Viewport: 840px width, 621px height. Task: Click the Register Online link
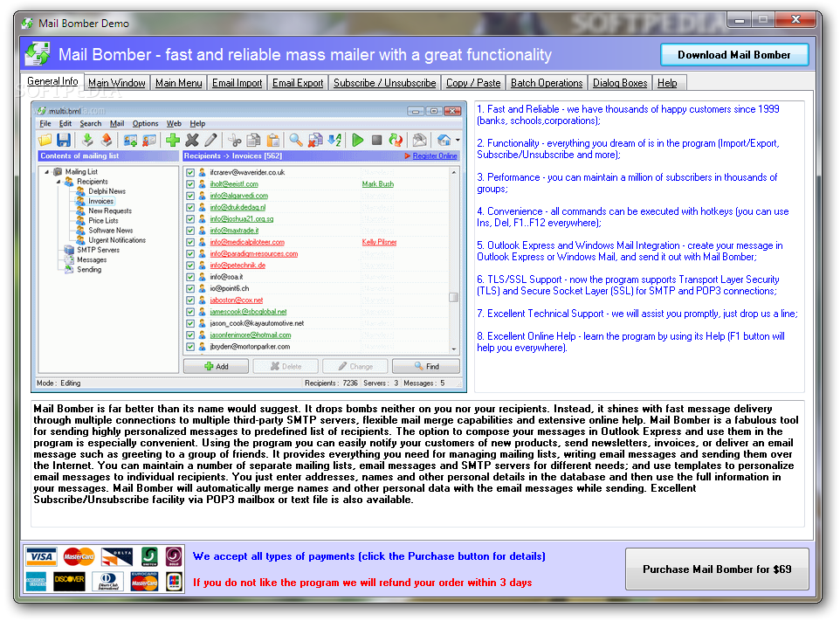point(435,156)
